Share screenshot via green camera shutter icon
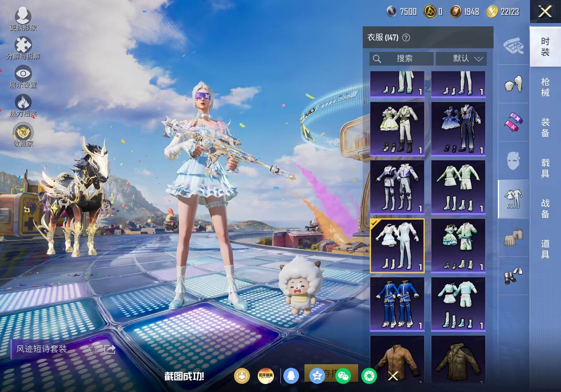561x392 pixels. pyautogui.click(x=369, y=376)
